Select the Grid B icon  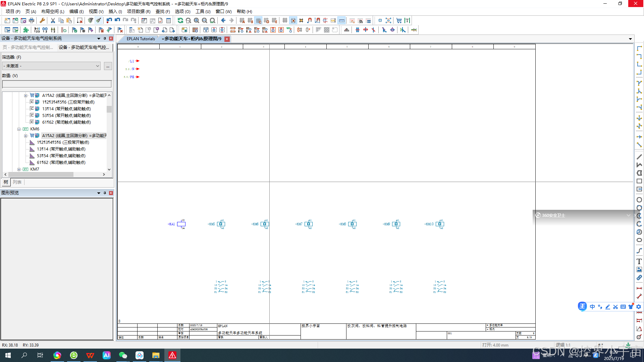click(250, 21)
